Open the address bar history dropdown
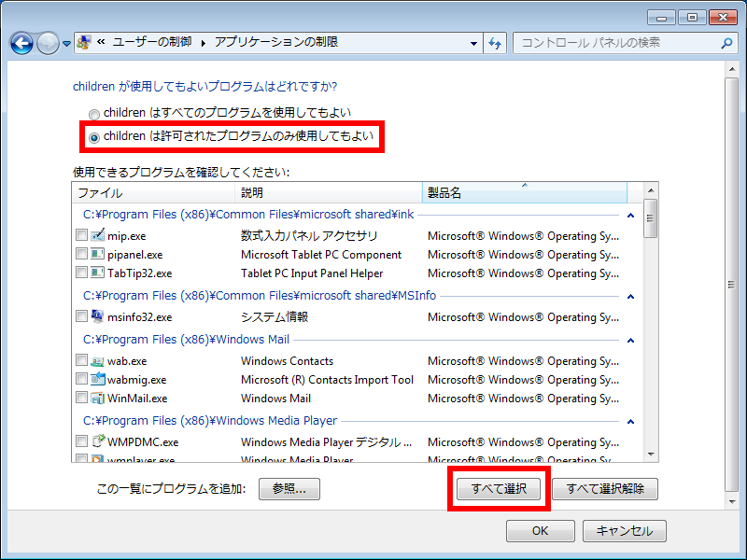 click(473, 43)
